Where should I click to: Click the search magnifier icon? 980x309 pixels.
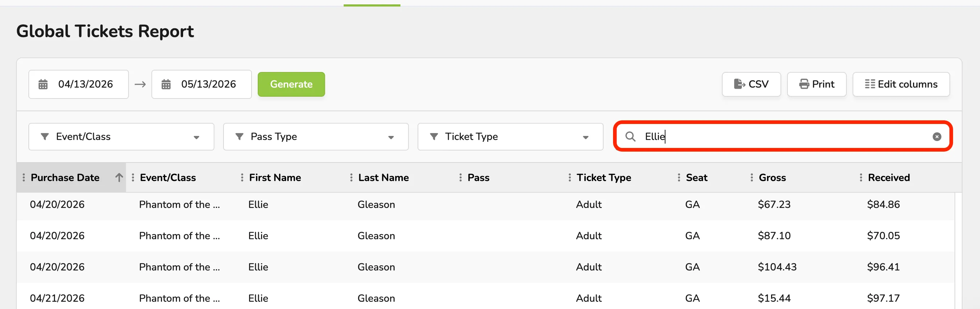click(630, 136)
